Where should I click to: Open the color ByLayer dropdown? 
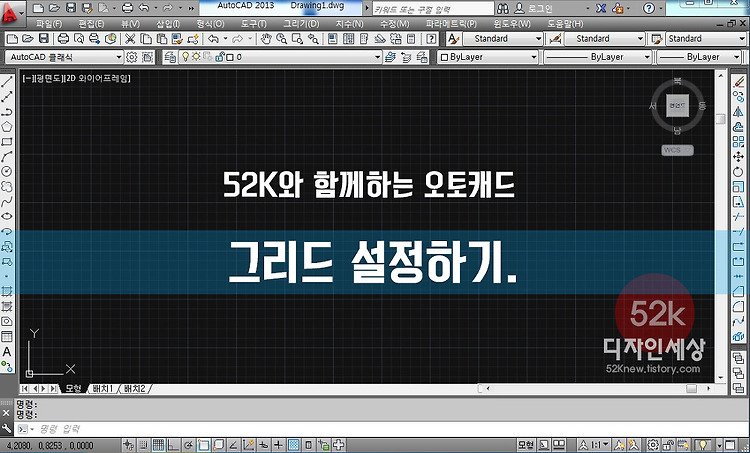click(488, 57)
